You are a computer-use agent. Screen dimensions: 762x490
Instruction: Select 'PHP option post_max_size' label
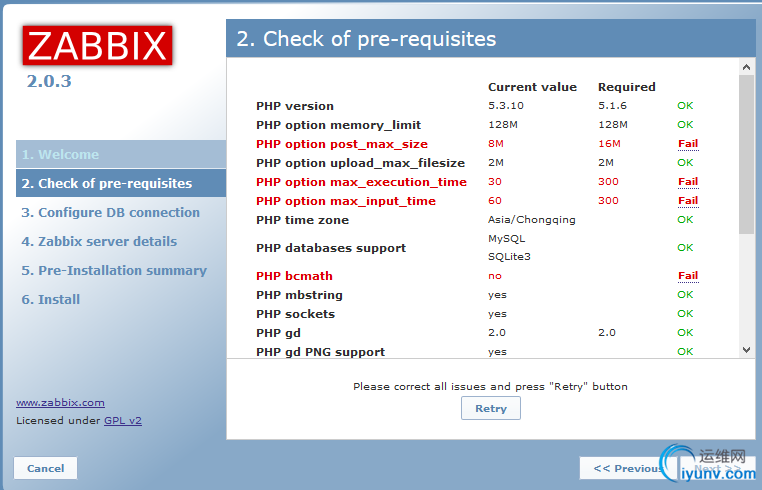pyautogui.click(x=342, y=144)
